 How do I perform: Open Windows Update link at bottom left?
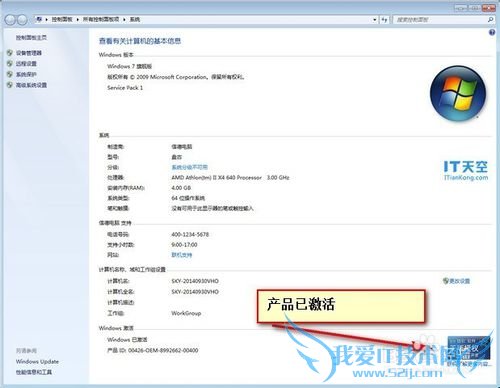(x=37, y=361)
